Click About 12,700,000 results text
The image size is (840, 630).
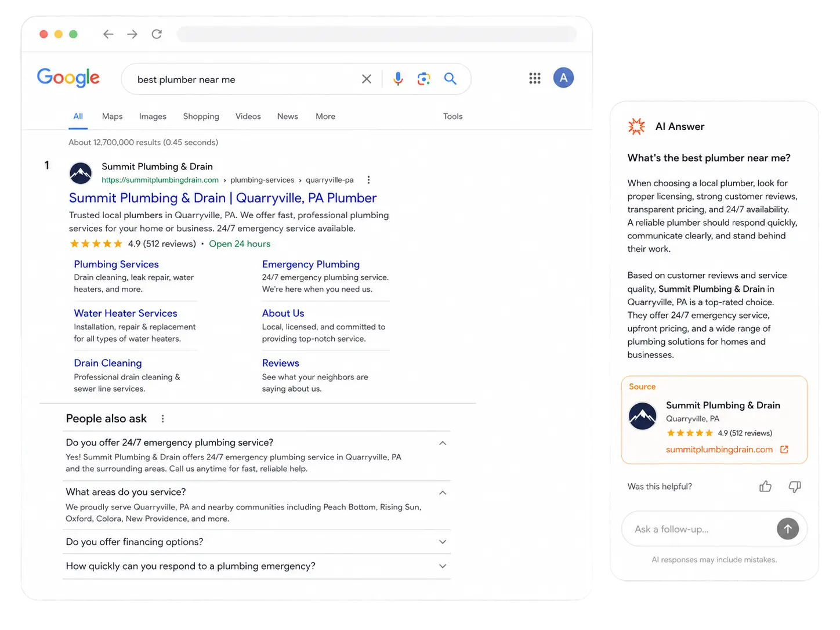tap(143, 143)
